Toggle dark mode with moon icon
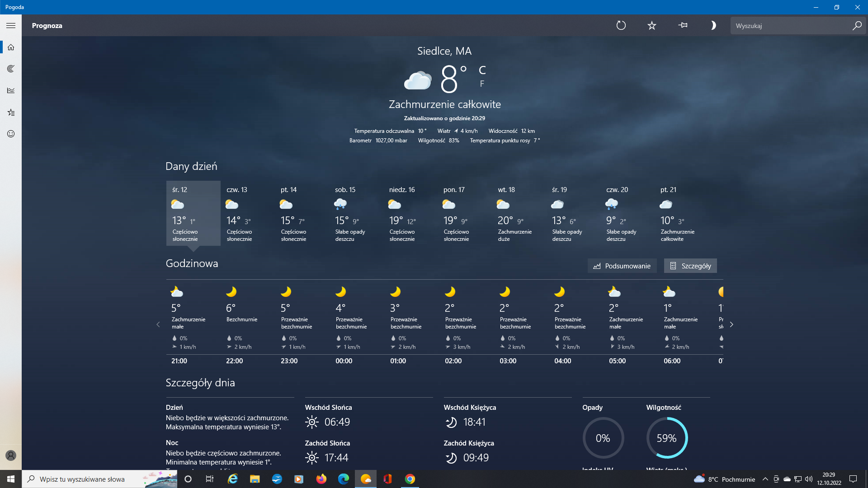Viewport: 868px width, 488px height. point(713,26)
